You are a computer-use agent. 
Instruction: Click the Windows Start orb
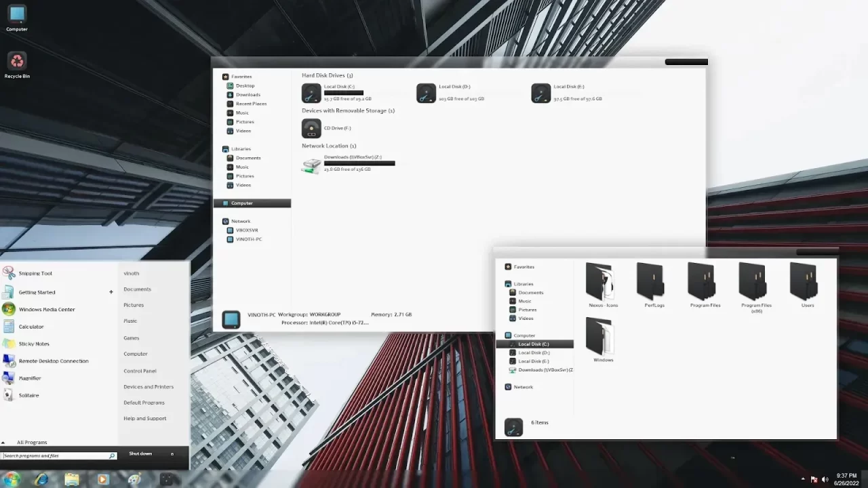12,479
